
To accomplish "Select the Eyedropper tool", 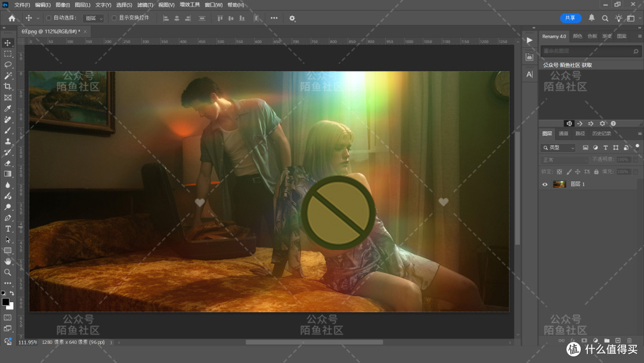I will pyautogui.click(x=7, y=109).
